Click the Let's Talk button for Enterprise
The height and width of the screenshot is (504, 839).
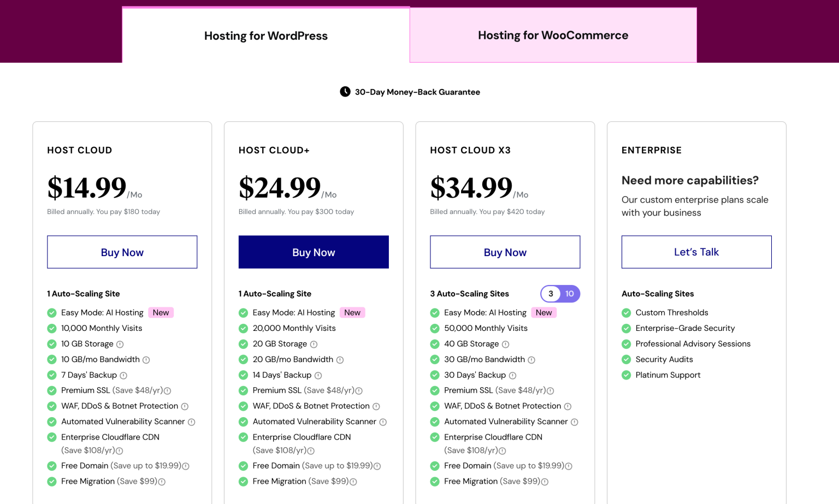[x=696, y=252]
